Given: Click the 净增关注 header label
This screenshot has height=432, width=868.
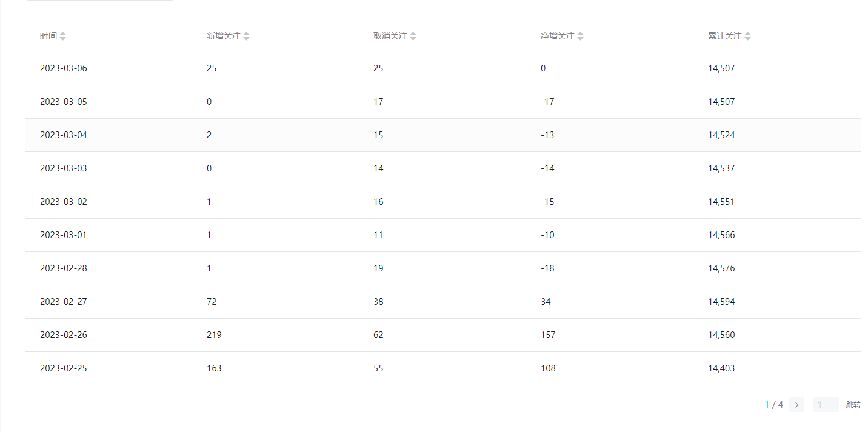Looking at the screenshot, I should point(558,36).
